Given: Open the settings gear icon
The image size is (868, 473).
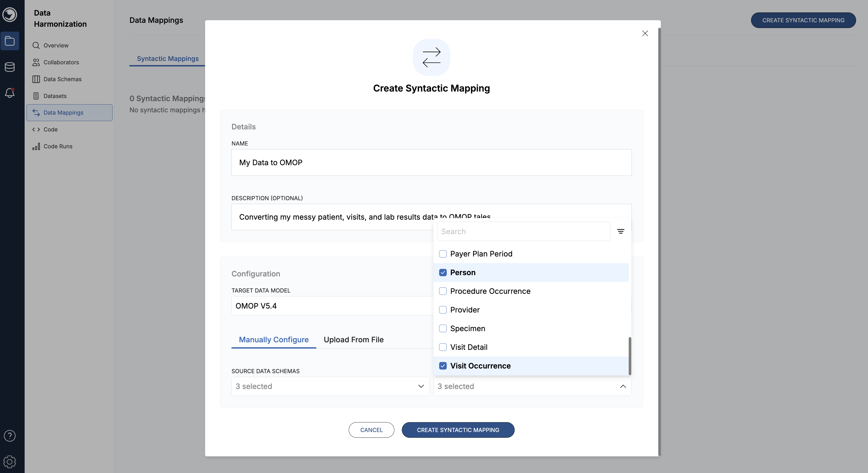Looking at the screenshot, I should [x=10, y=462].
